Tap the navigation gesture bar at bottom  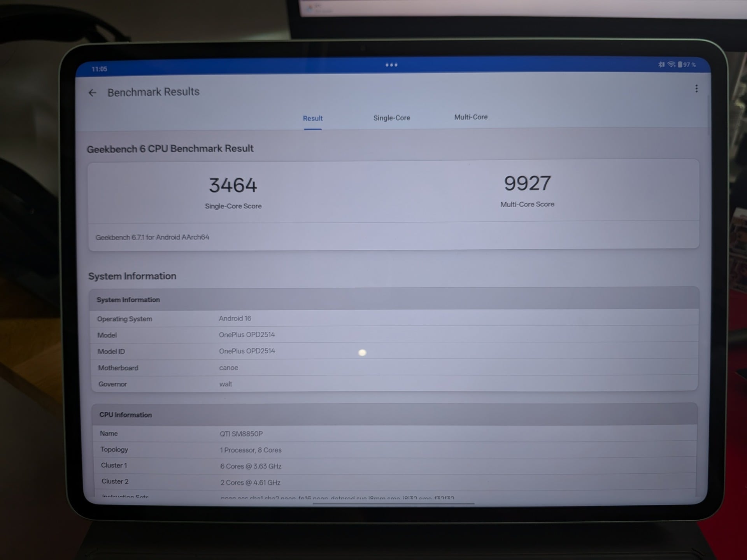pos(393,504)
